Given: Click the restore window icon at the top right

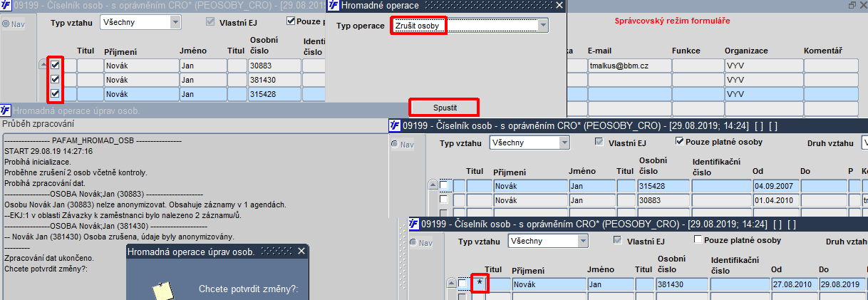Looking at the screenshot, I should tap(852, 5).
